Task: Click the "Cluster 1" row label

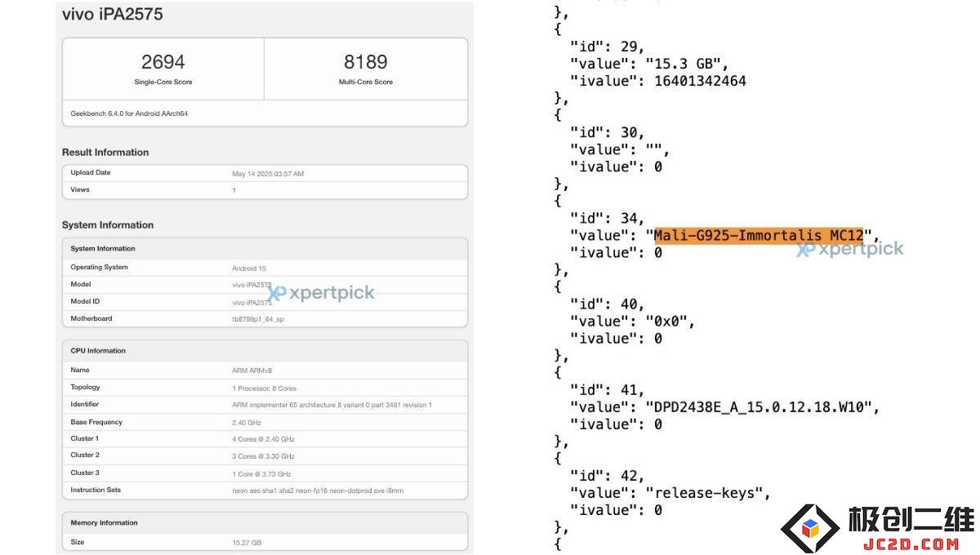Action: point(85,439)
